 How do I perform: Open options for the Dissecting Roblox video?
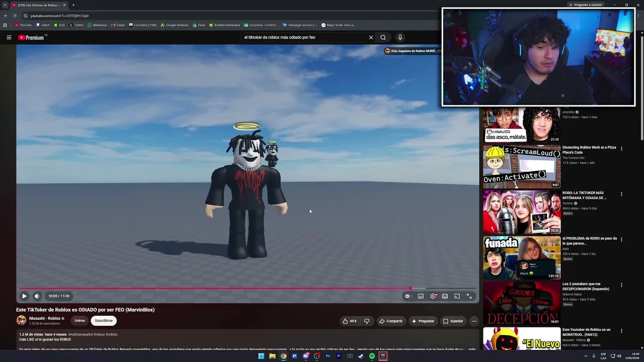[621, 149]
